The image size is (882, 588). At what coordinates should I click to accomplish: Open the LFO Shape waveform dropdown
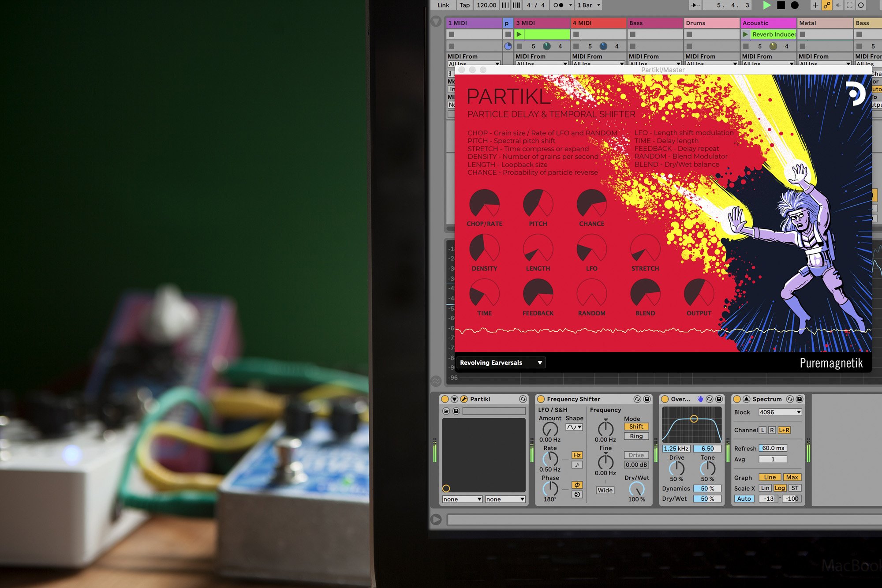tap(574, 427)
